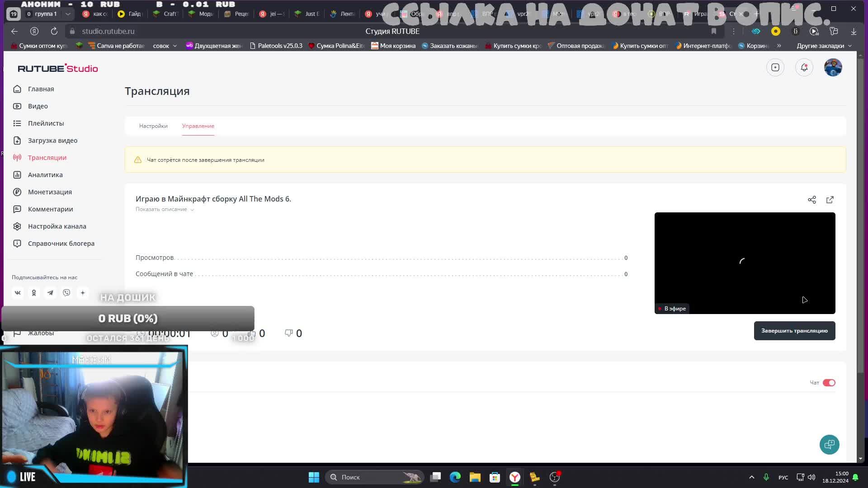Open Microsoft Edge from taskbar
Screen dimensions: 868x488
coord(455,477)
